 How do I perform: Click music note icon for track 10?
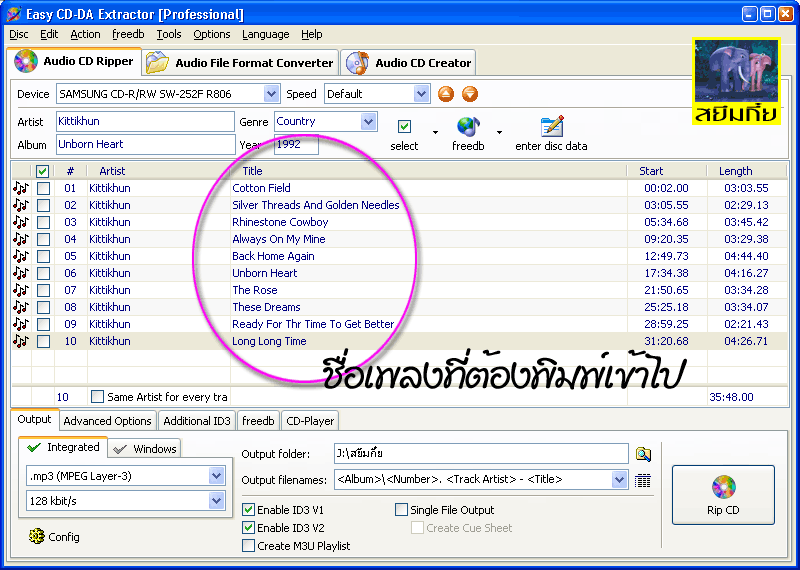pyautogui.click(x=21, y=341)
